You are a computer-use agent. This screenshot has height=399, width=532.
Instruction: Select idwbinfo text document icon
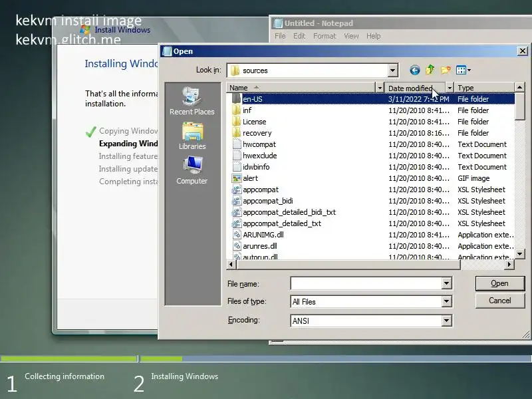coord(237,167)
